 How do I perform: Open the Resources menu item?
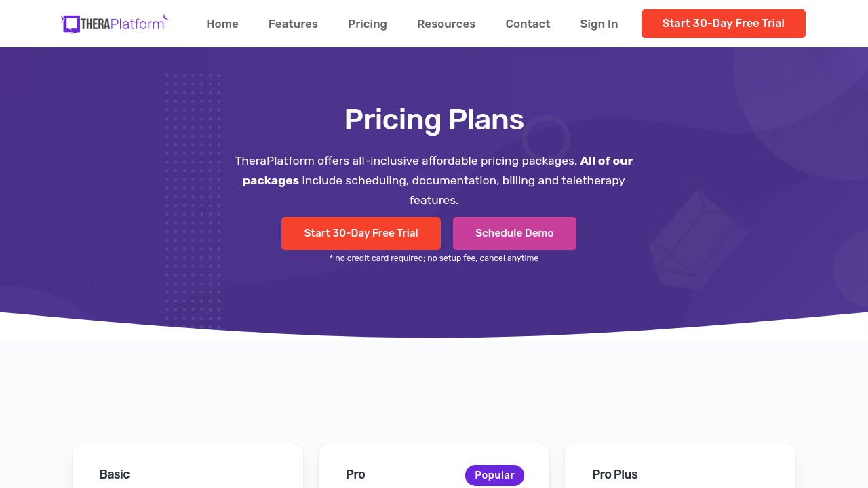pos(446,24)
